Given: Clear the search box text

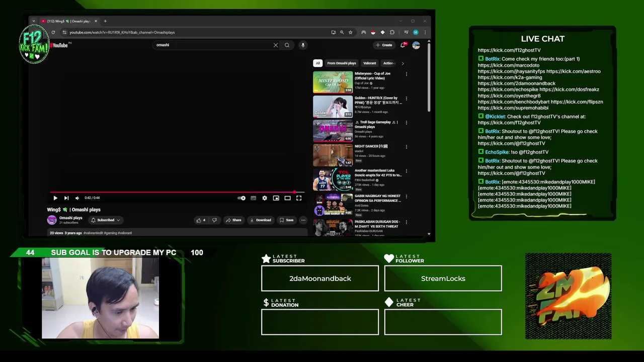Looking at the screenshot, I should [276, 45].
